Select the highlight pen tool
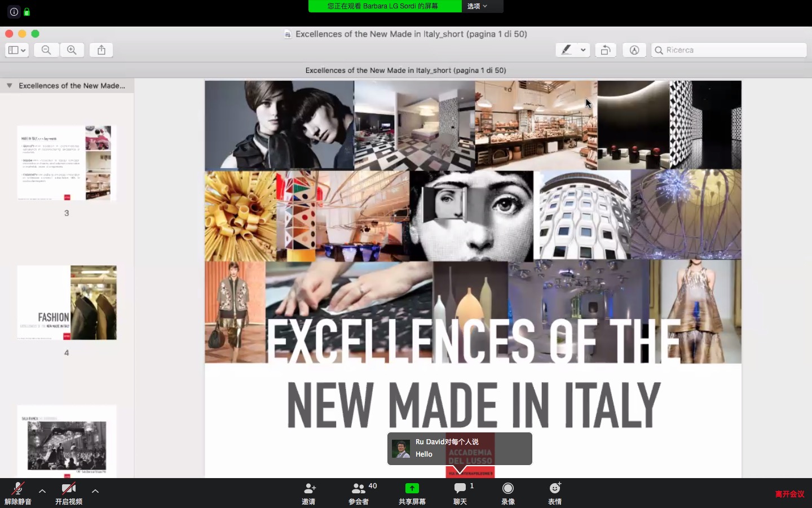The height and width of the screenshot is (508, 812). point(566,50)
